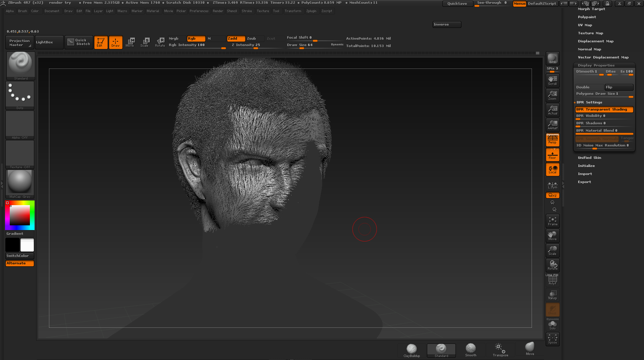This screenshot has height=360, width=644.
Task: Toggle the Floor grid
Action: [x=552, y=154]
